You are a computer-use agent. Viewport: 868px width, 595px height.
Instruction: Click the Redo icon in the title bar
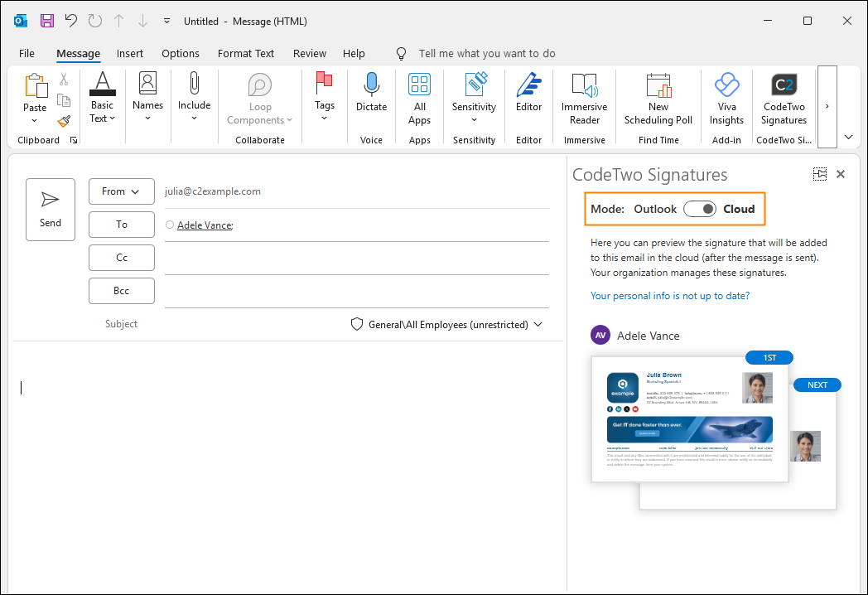click(x=95, y=21)
